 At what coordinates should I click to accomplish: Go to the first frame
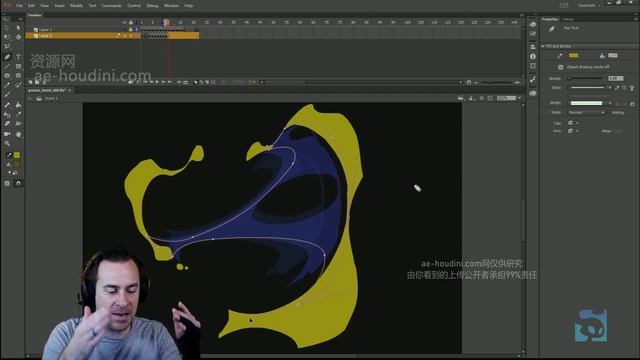coord(145,82)
